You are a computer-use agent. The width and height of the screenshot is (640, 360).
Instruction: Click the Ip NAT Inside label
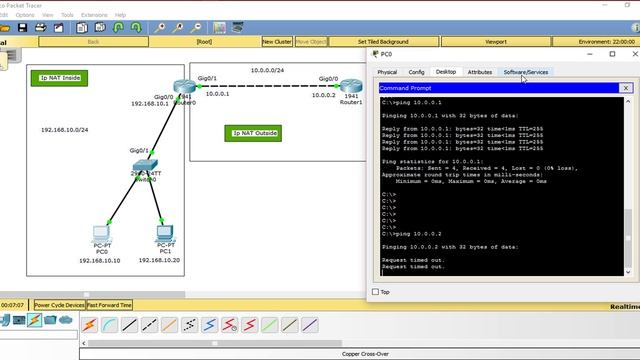[60, 78]
